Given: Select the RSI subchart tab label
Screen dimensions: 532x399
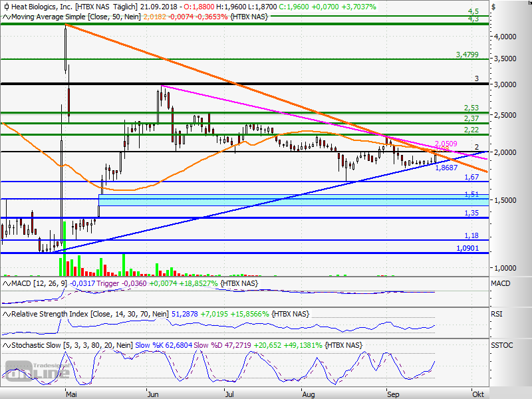Looking at the screenshot, I should tap(498, 313).
